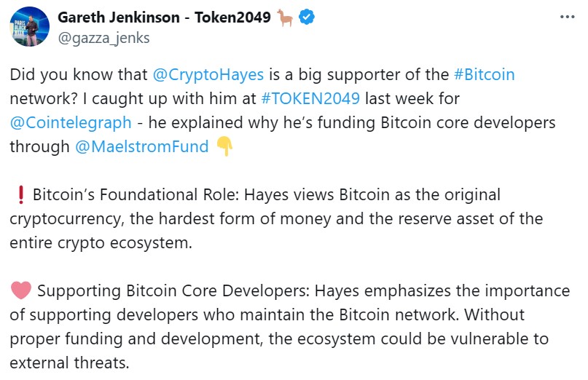Click the llama emoji beside the name

click(285, 18)
